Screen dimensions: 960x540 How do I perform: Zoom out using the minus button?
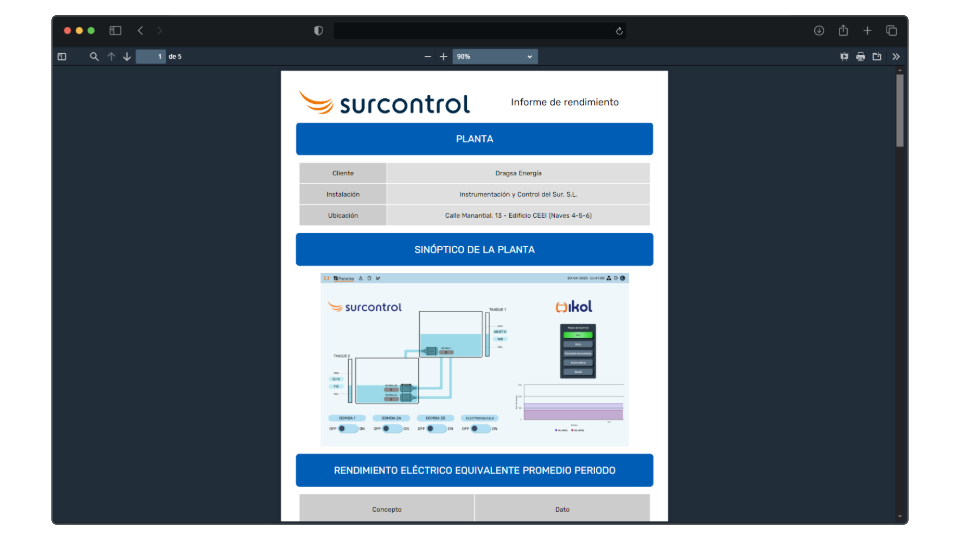pyautogui.click(x=428, y=57)
